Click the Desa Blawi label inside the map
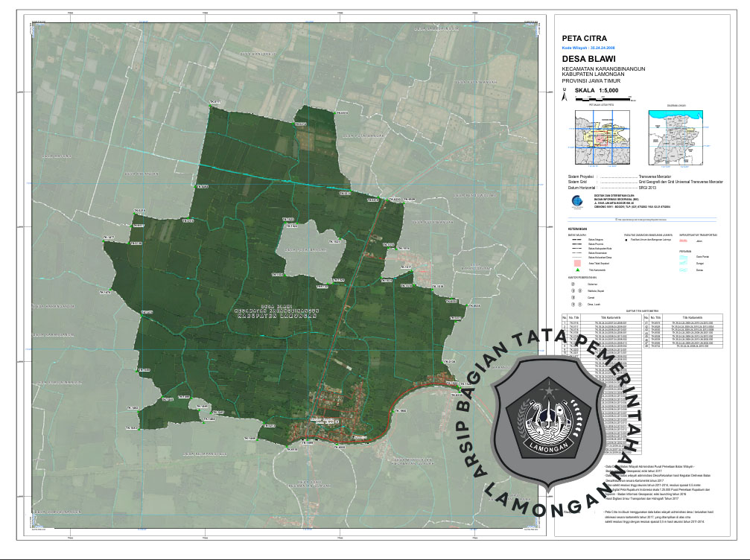This screenshot has width=750, height=560. point(276,307)
